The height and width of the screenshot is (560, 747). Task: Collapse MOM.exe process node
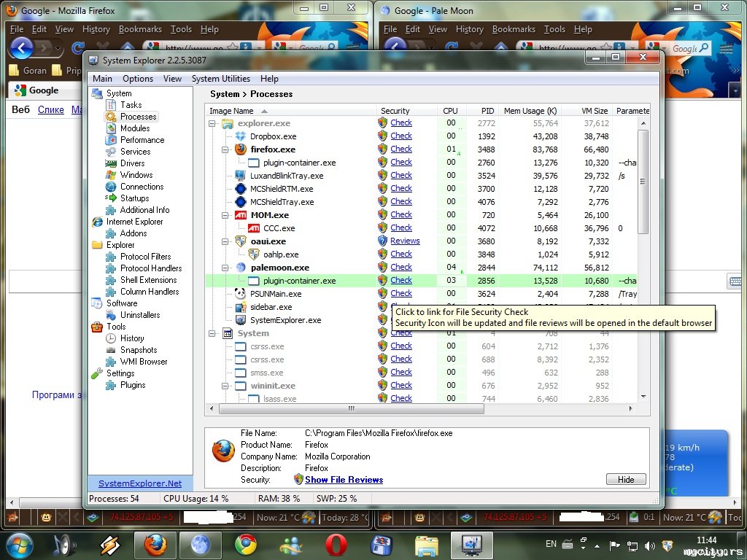point(225,215)
